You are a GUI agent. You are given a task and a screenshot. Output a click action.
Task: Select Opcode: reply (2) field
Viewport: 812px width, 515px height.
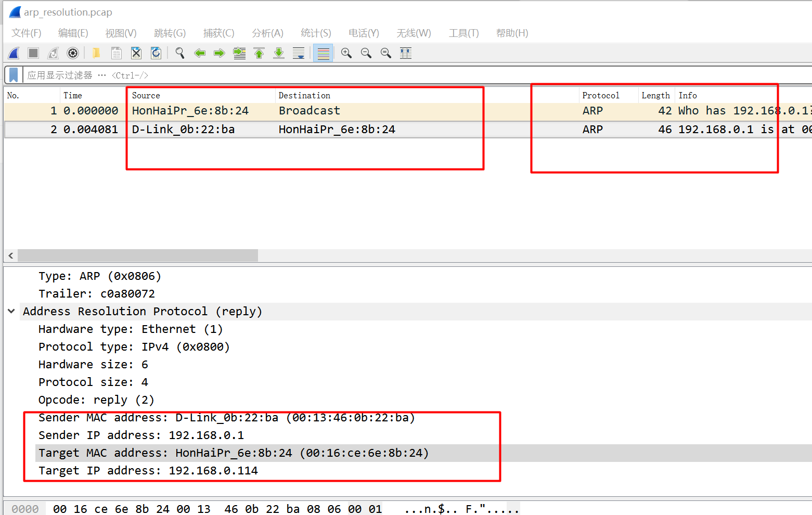click(97, 400)
